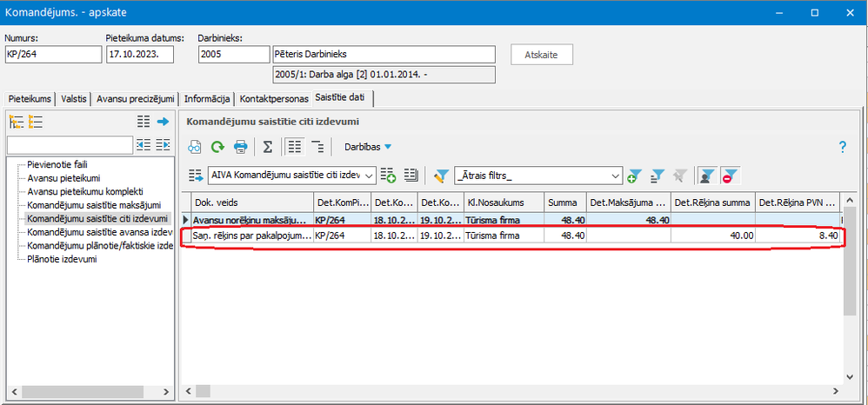This screenshot has height=405, width=868.
Task: Switch to the Pieteikums tab
Action: [x=30, y=99]
